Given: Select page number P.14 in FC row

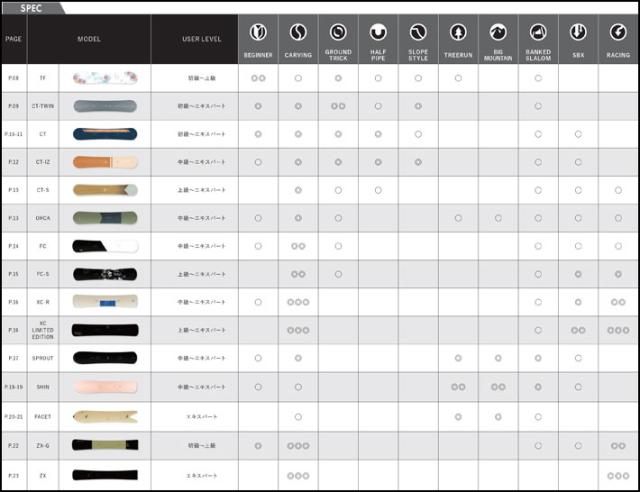Looking at the screenshot, I should (x=13, y=246).
